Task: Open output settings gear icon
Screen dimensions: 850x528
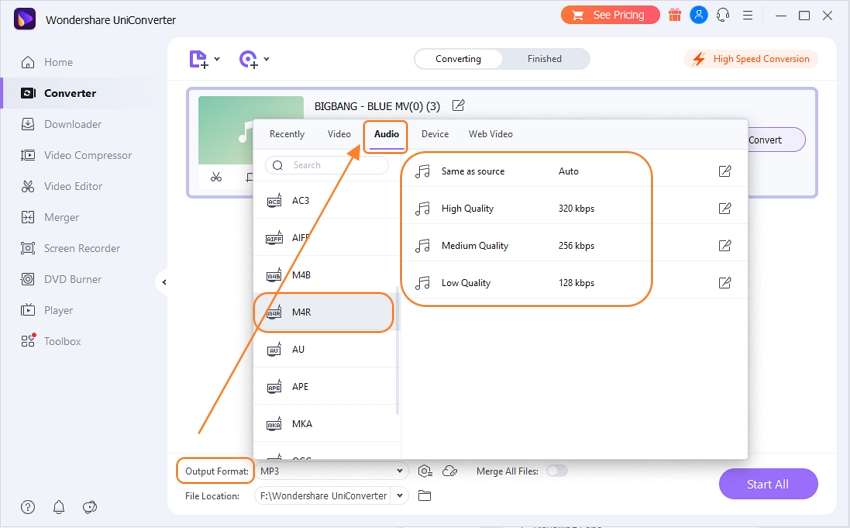Action: tap(425, 471)
